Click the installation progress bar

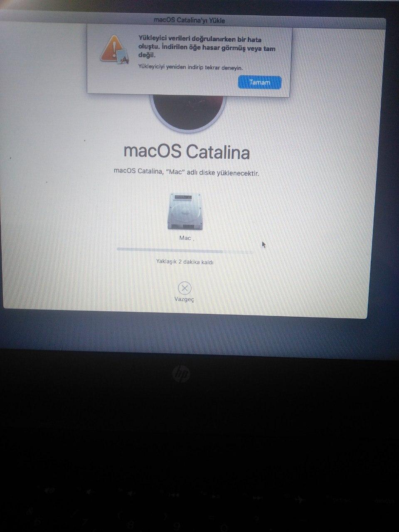coord(185,249)
